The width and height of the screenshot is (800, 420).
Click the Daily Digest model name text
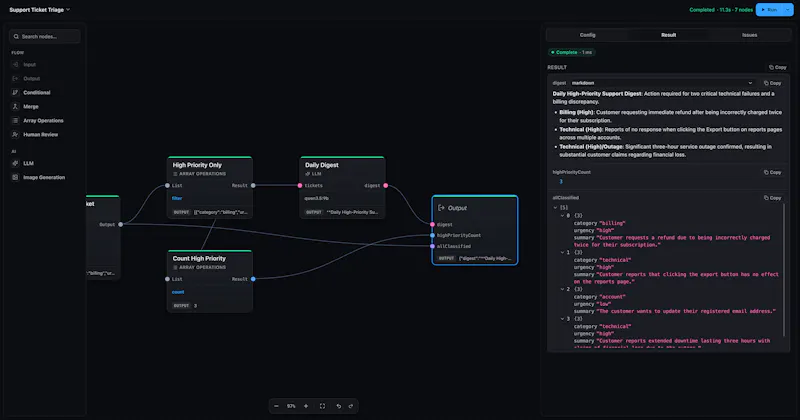pyautogui.click(x=316, y=199)
